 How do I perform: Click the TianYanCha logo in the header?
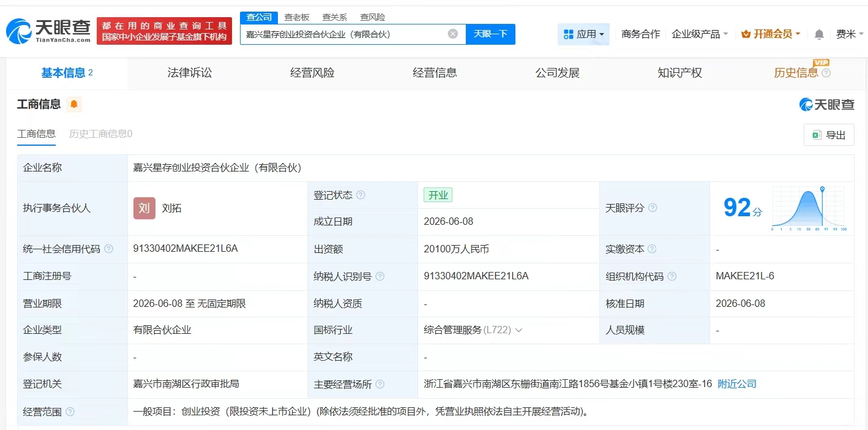[48, 31]
